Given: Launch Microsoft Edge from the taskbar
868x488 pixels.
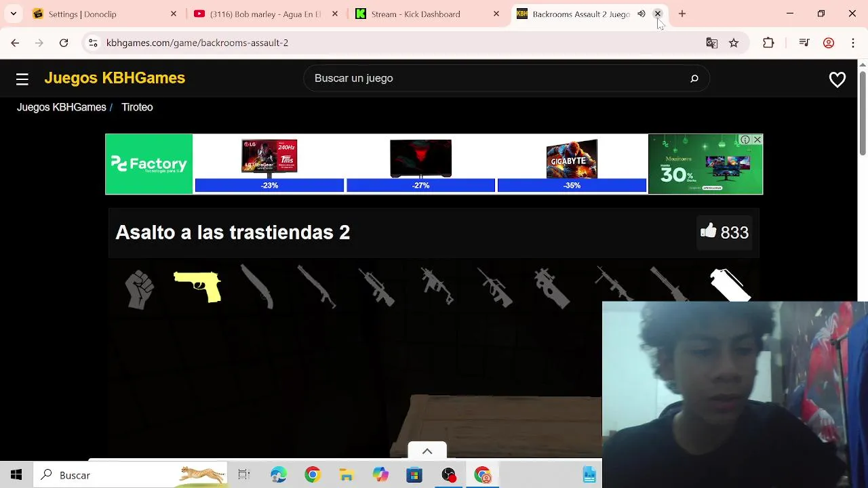Looking at the screenshot, I should [x=278, y=475].
